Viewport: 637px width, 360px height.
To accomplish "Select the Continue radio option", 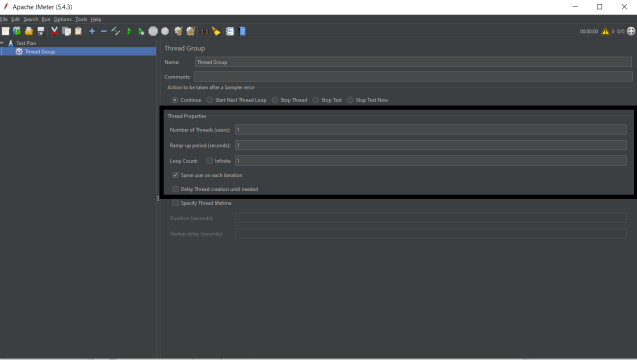I will [175, 100].
